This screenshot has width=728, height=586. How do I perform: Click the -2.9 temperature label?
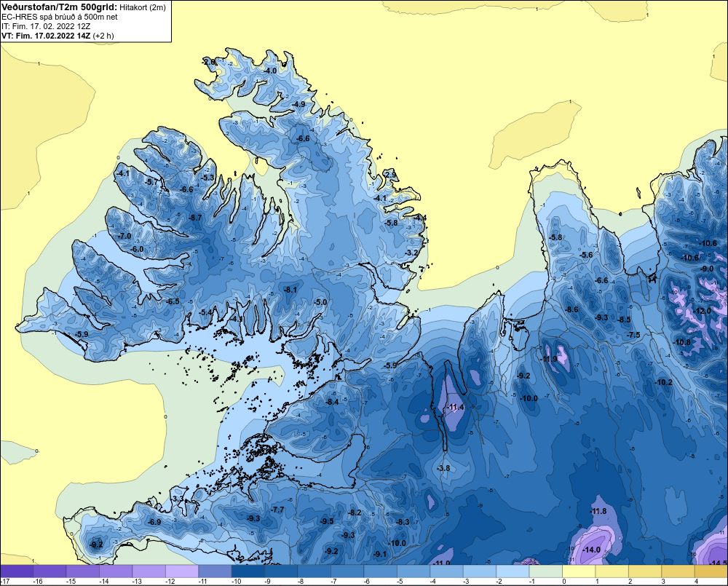[391, 175]
